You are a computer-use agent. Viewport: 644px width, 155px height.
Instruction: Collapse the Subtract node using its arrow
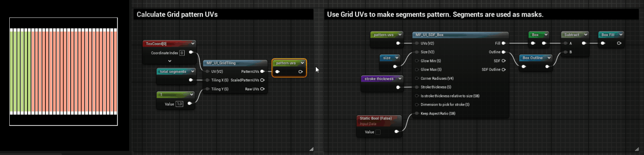tap(585, 34)
